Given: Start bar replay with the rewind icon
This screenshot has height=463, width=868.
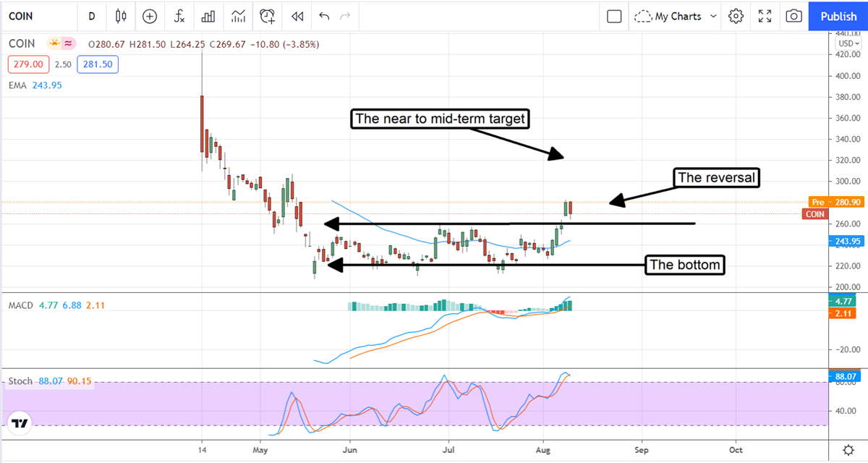Looking at the screenshot, I should coord(297,16).
